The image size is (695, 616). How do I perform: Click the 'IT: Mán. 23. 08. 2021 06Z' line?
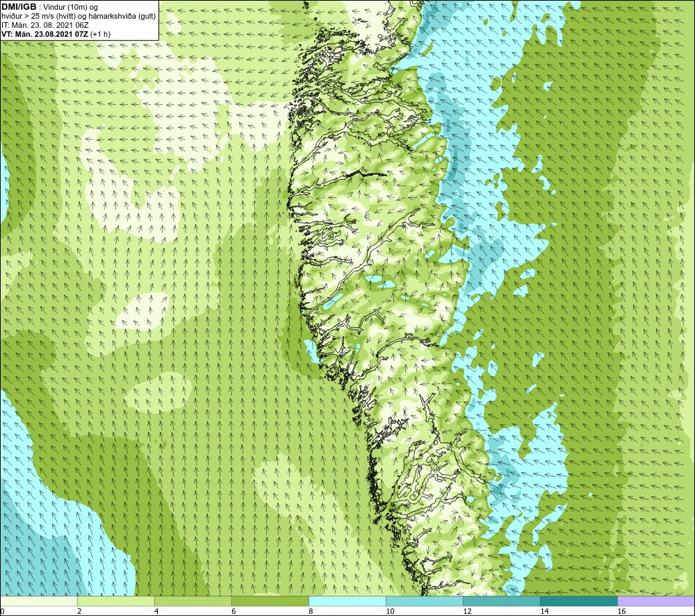44,25
